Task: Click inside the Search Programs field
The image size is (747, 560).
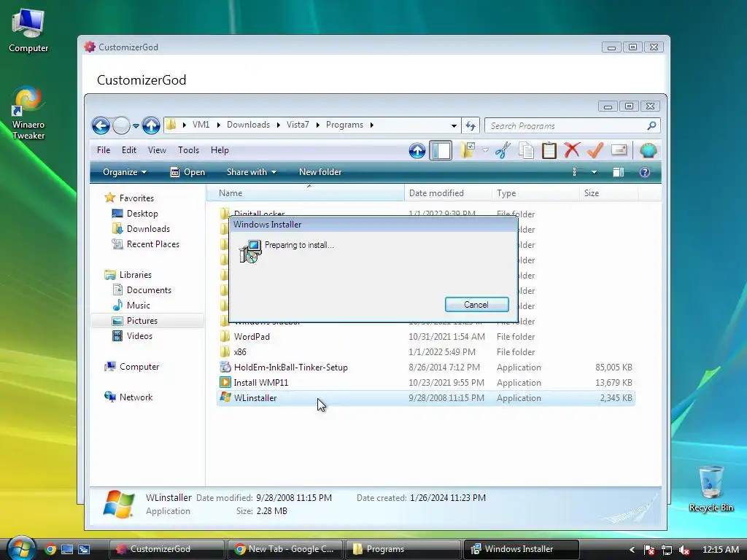Action: pyautogui.click(x=567, y=125)
